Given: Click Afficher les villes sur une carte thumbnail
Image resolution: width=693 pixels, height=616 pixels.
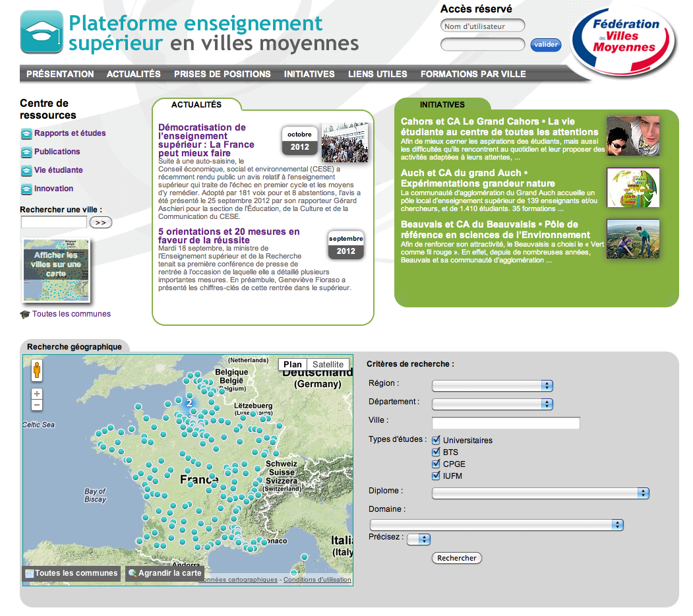Looking at the screenshot, I should point(56,270).
